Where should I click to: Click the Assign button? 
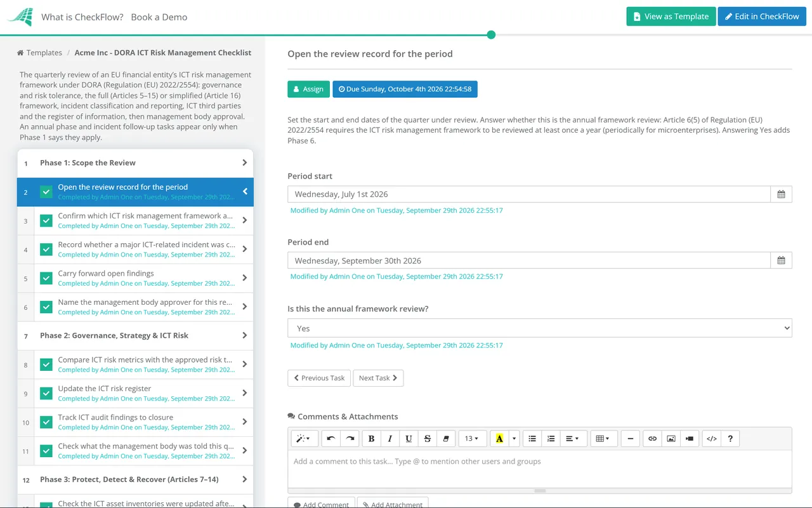(x=309, y=89)
